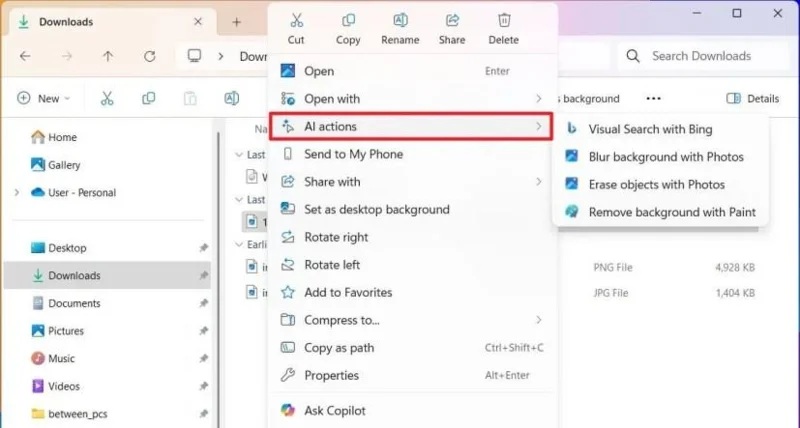Click Add to Favorites star entry

tap(412, 292)
